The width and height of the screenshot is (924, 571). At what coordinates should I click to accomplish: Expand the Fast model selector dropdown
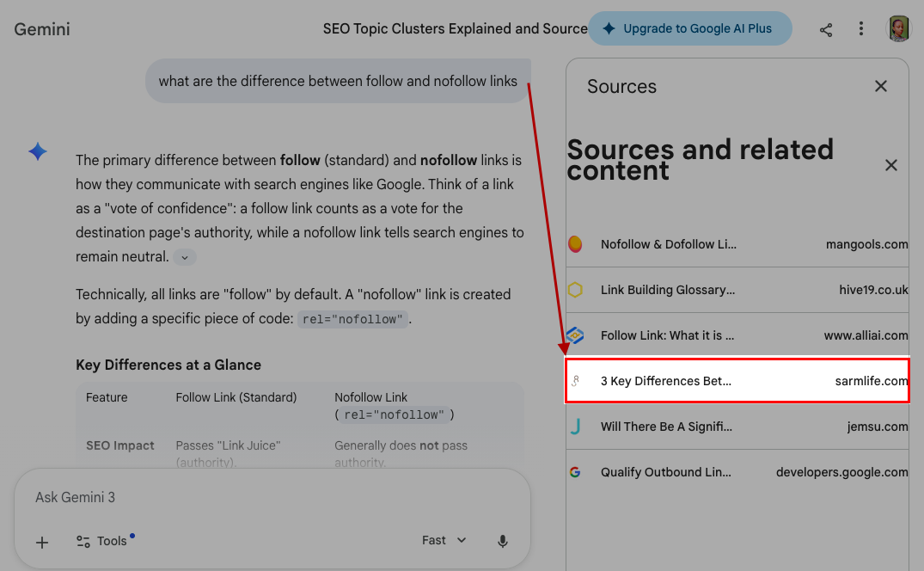[444, 540]
